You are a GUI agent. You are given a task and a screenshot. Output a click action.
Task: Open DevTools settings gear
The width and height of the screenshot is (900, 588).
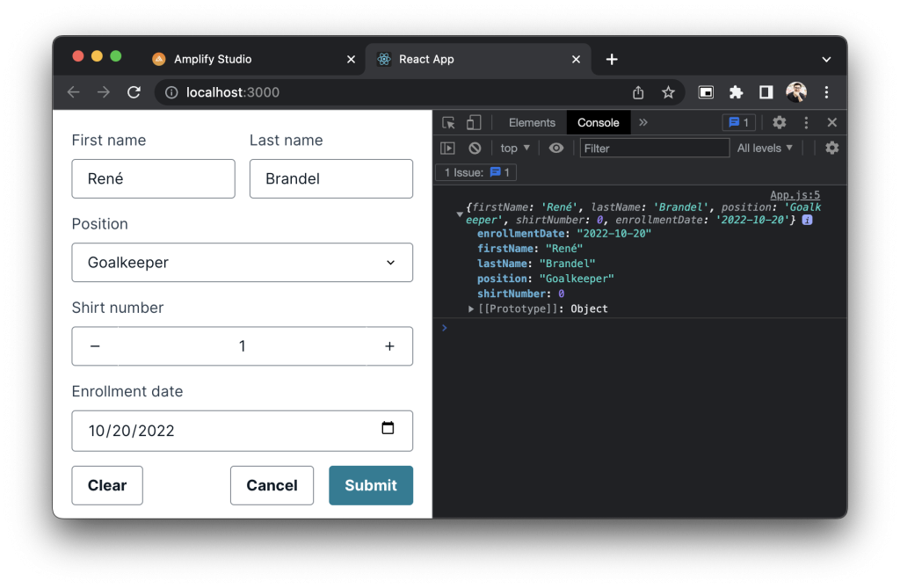tap(779, 122)
